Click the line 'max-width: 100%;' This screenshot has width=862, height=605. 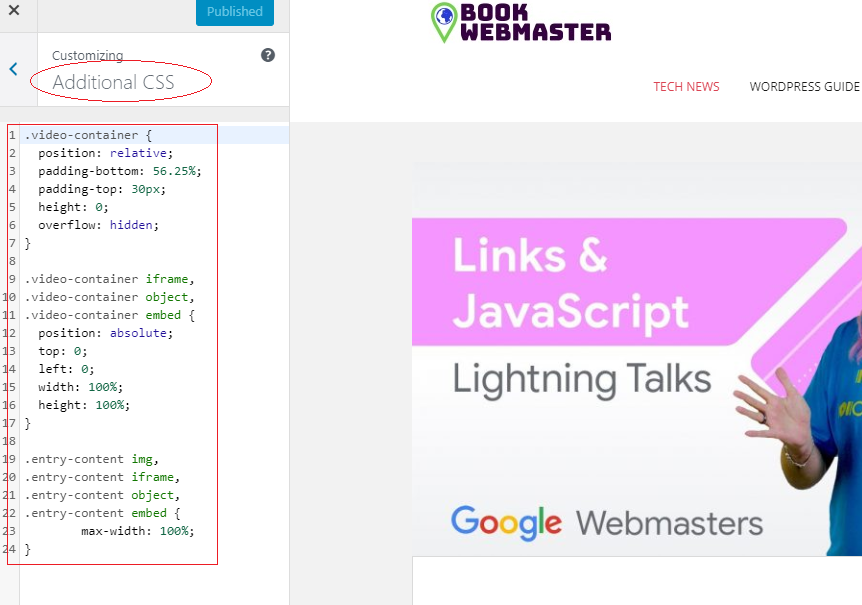click(x=138, y=531)
